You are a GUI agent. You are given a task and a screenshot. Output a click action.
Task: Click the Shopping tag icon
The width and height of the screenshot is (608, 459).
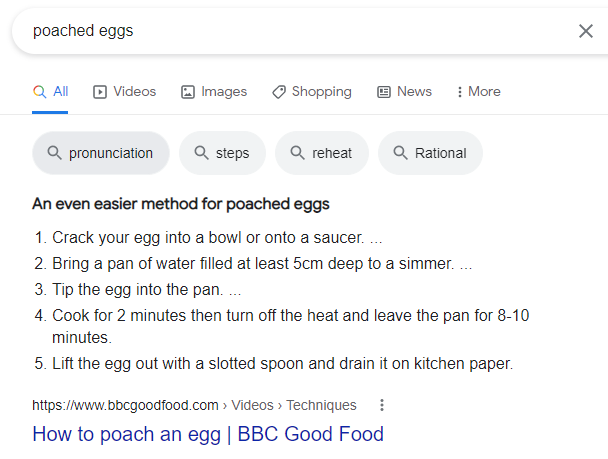[x=279, y=92]
